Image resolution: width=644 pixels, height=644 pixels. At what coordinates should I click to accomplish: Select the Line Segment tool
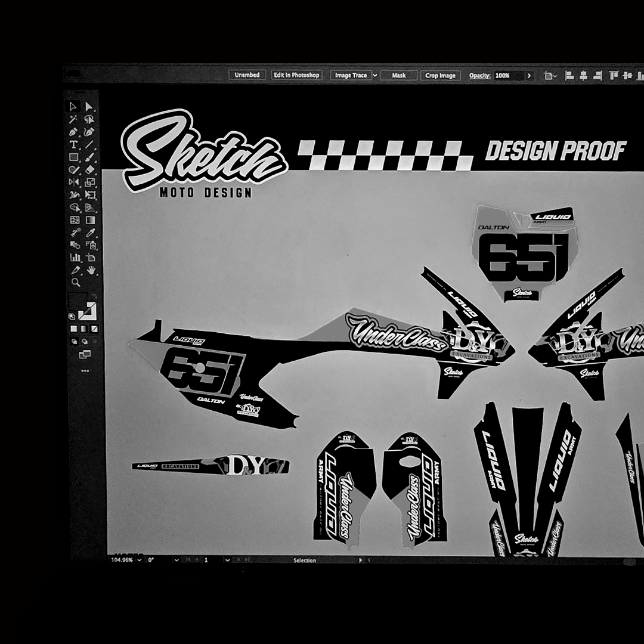click(x=89, y=144)
